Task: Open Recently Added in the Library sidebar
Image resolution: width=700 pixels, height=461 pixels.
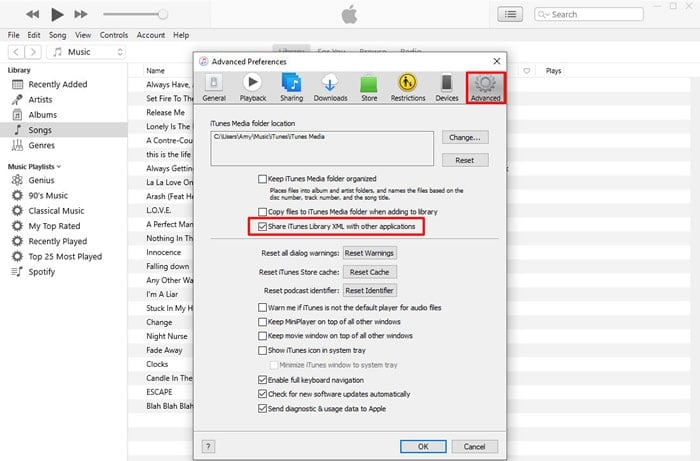Action: tap(58, 84)
